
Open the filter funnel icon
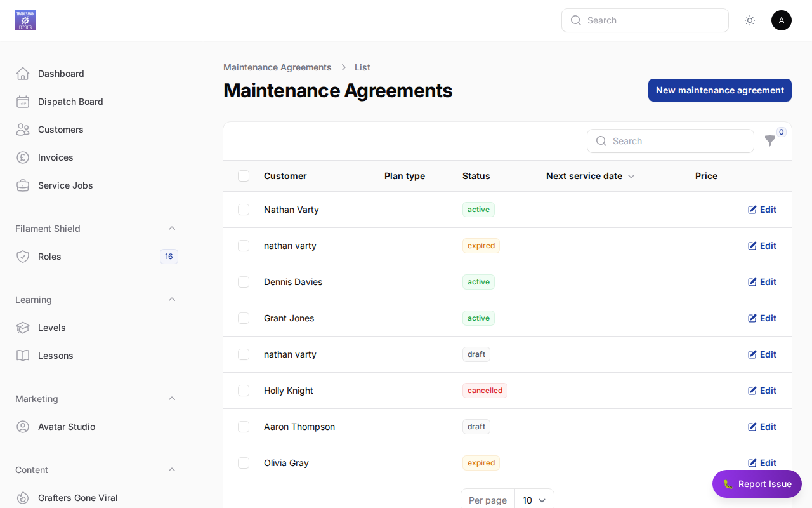coord(769,141)
